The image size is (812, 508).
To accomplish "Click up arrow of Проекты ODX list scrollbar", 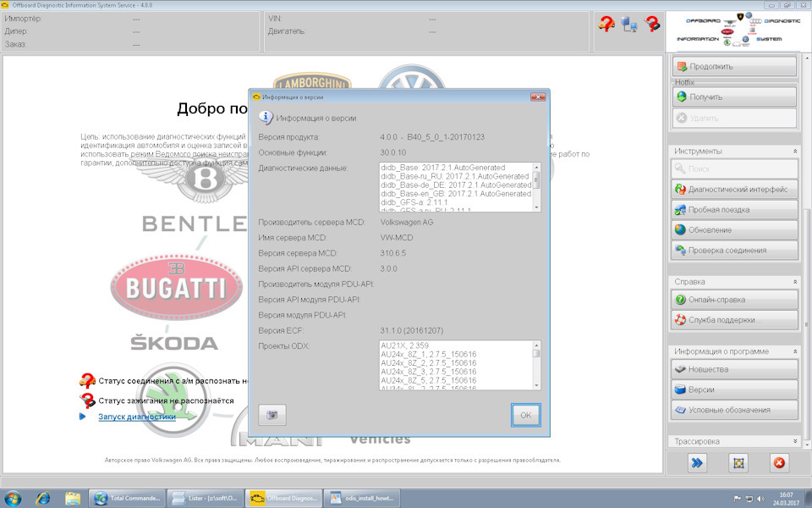I will 536,345.
